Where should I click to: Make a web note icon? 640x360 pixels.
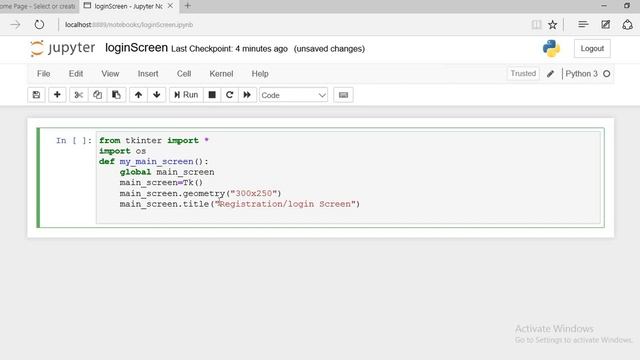point(606,24)
